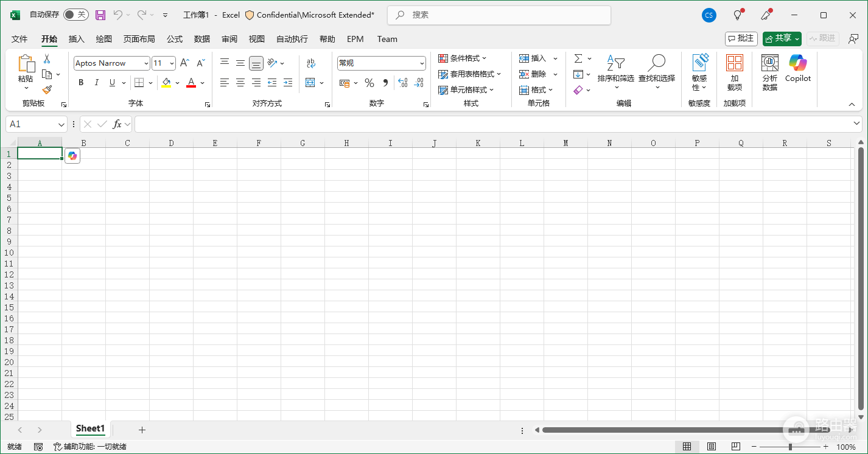Click the Cut scissors icon

[47, 59]
